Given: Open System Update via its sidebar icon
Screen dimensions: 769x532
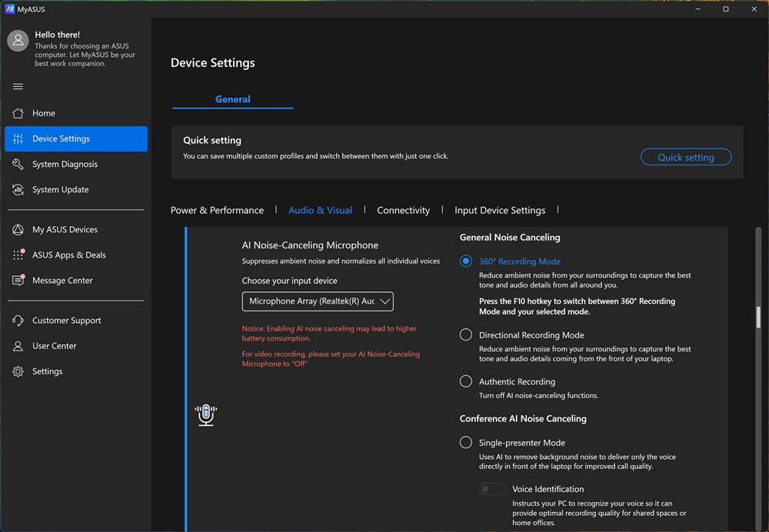Looking at the screenshot, I should point(18,189).
